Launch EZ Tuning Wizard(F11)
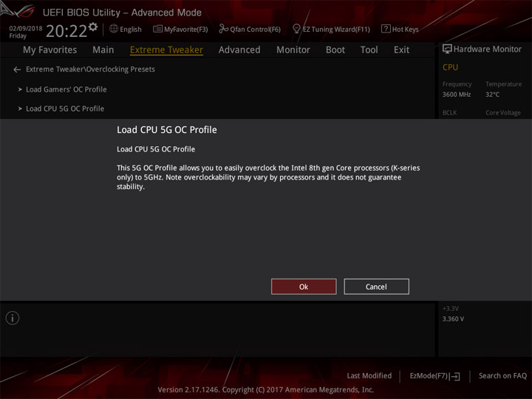 (336, 30)
